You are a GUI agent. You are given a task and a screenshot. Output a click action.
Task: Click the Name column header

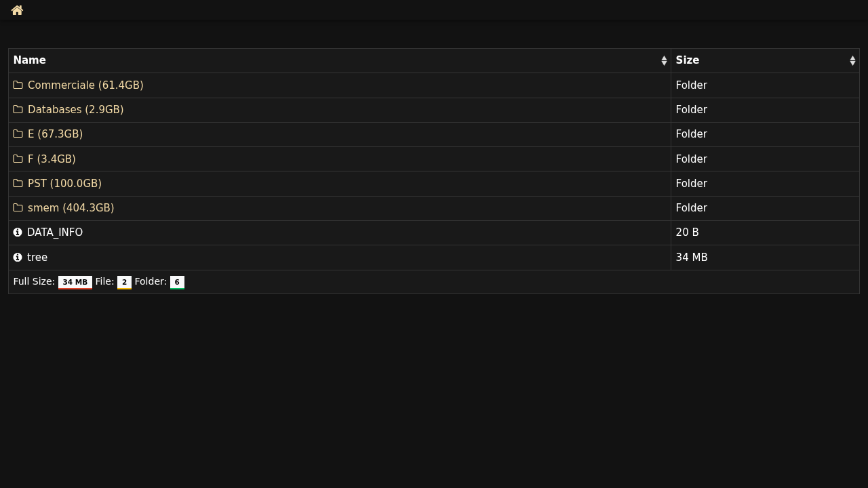pos(30,60)
